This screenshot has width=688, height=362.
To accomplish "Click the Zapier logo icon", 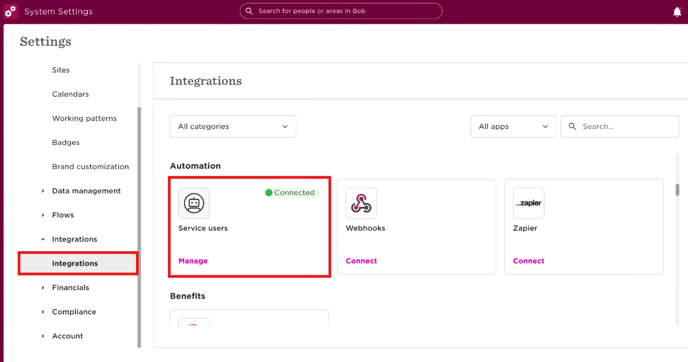I will (x=529, y=203).
